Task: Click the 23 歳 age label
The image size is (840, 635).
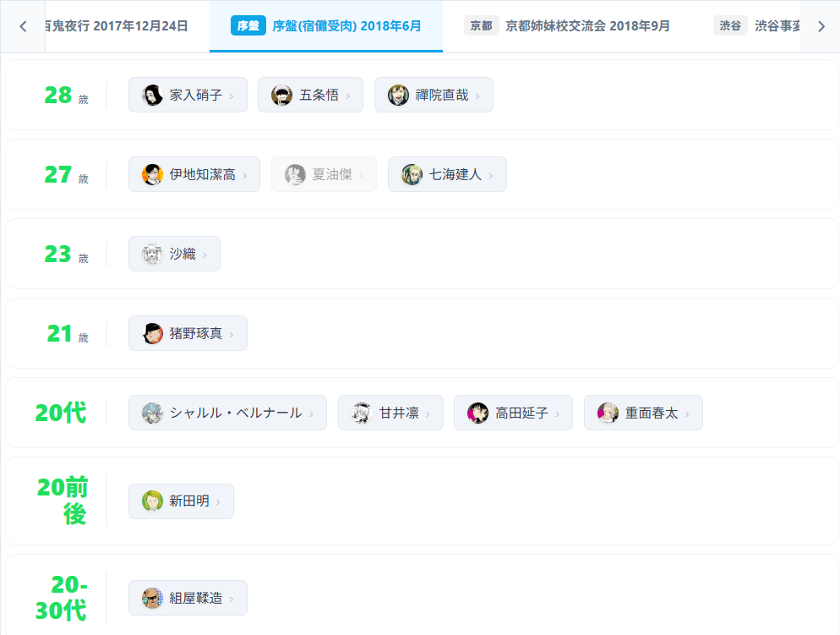Action: point(66,254)
